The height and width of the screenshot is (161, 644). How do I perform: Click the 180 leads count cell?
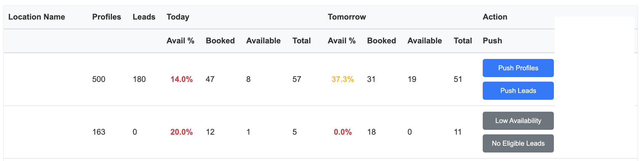139,79
